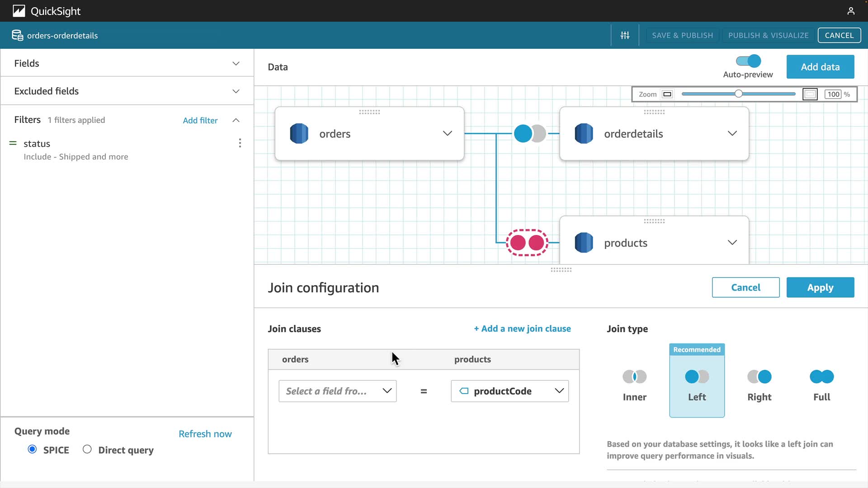Image resolution: width=868 pixels, height=488 pixels.
Task: Click the Add a new join clause link
Action: click(522, 328)
